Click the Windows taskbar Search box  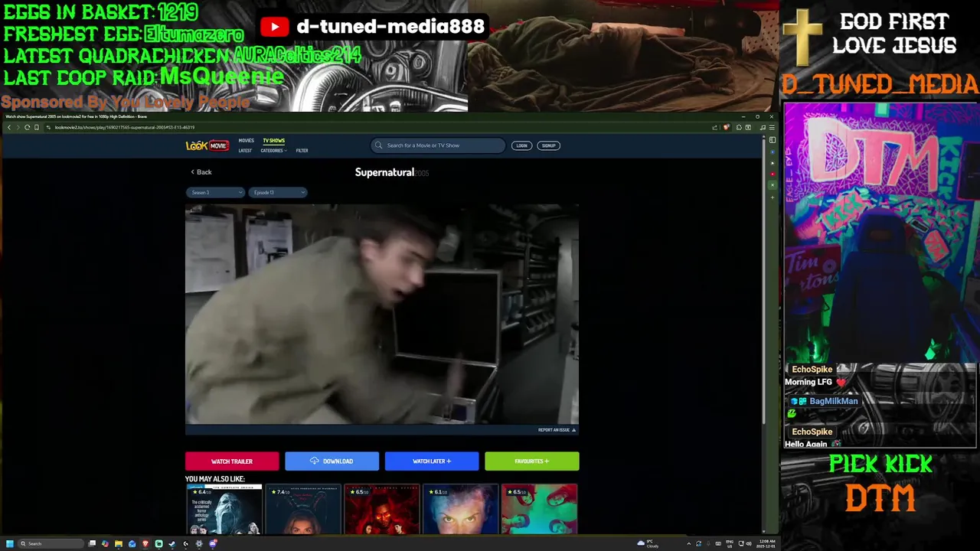click(51, 543)
